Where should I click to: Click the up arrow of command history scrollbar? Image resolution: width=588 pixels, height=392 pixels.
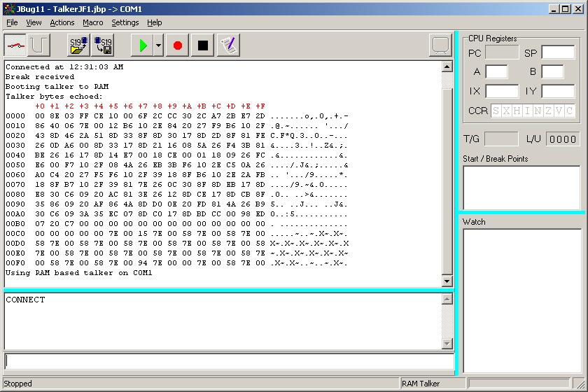click(447, 300)
